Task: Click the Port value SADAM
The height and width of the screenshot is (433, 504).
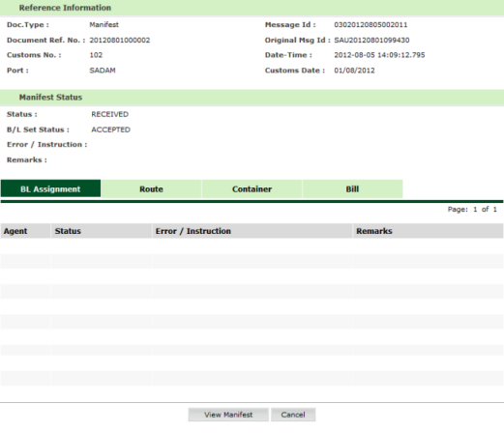Action: (x=103, y=71)
